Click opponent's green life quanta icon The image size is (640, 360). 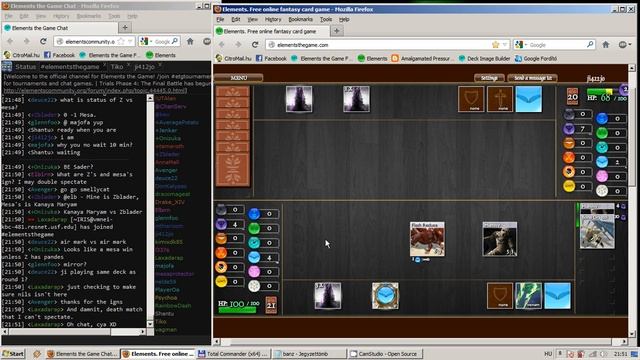click(x=602, y=133)
